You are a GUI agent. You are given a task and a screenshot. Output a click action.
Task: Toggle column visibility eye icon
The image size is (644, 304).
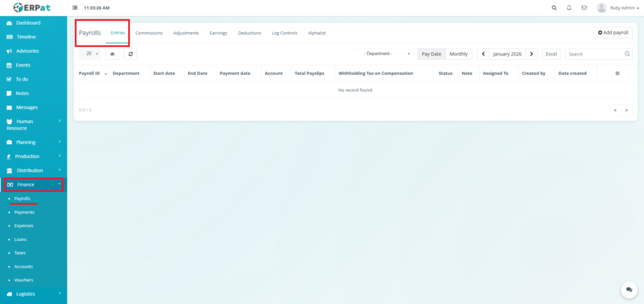(113, 54)
